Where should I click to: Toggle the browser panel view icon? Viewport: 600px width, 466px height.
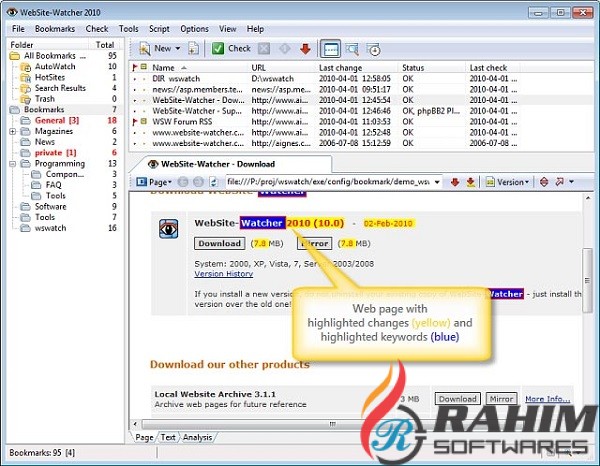tap(330, 49)
